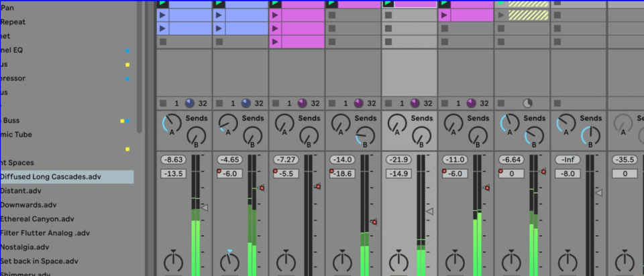
Task: Stop all clips on the -11.0 track
Action: pos(444,103)
